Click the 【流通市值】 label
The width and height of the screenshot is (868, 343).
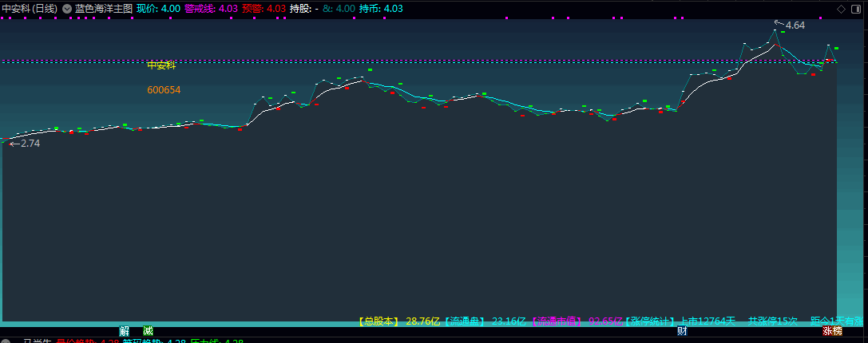point(556,321)
